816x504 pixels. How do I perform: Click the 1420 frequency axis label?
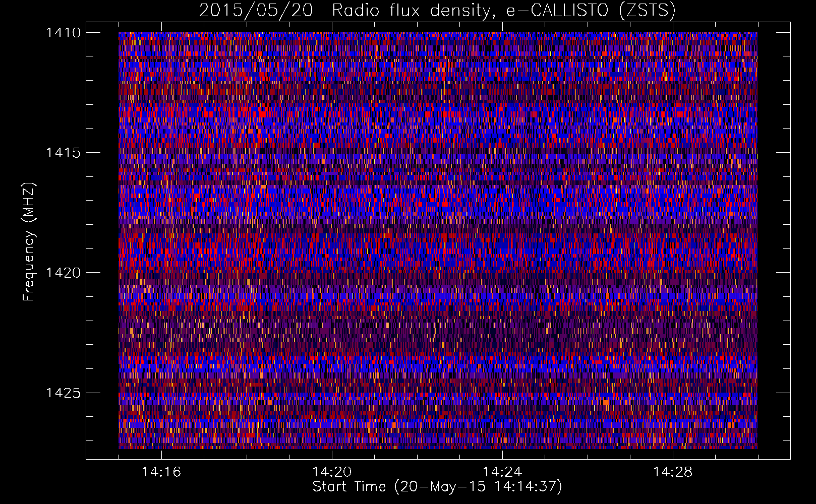pos(63,273)
